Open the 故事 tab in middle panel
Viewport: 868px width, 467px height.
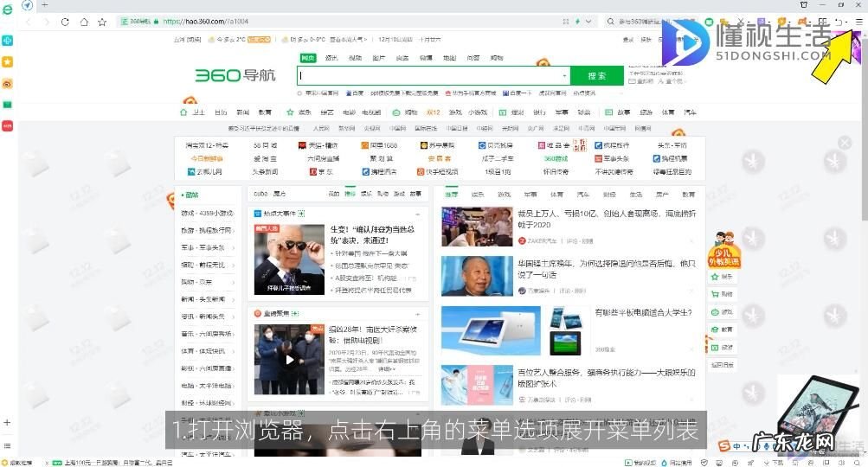pyautogui.click(x=415, y=194)
